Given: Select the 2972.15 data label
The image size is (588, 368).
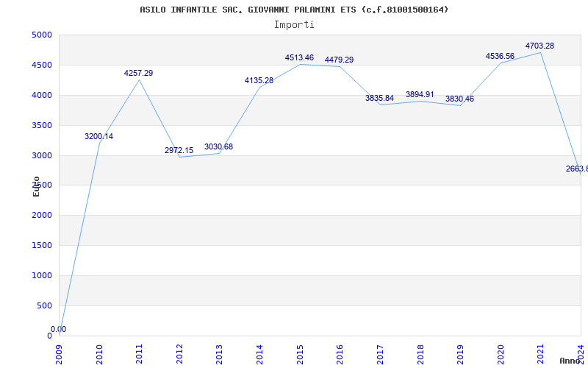Looking at the screenshot, I should pyautogui.click(x=179, y=150).
